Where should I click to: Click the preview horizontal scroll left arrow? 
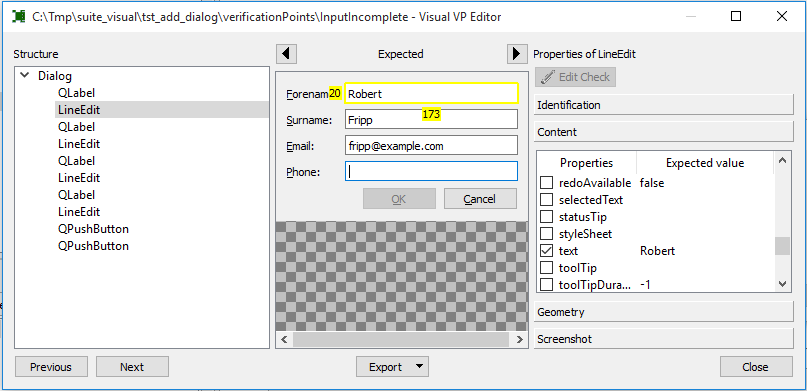point(284,339)
